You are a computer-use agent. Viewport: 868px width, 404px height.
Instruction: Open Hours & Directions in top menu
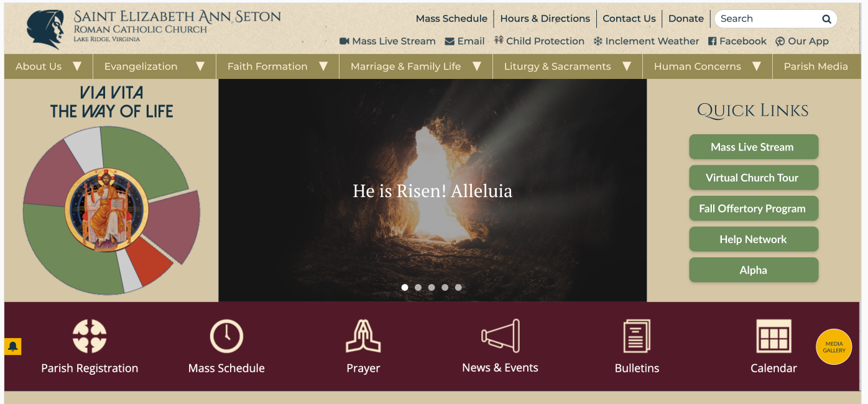545,19
